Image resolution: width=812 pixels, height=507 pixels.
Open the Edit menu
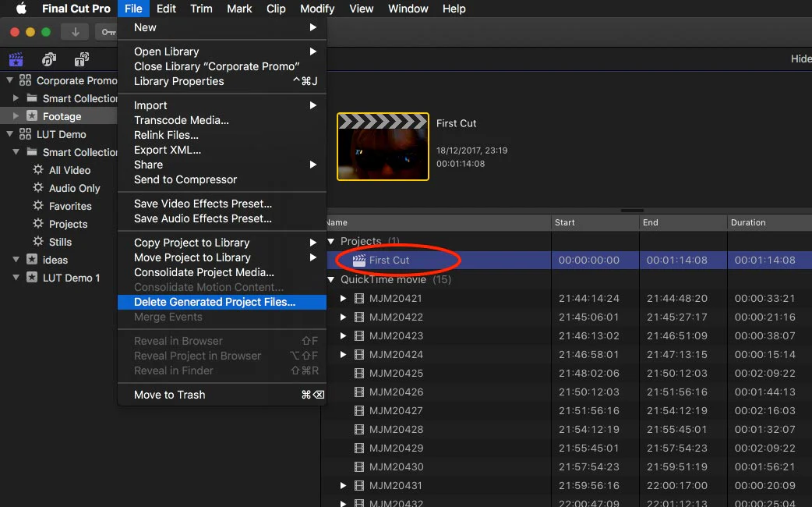coord(166,9)
